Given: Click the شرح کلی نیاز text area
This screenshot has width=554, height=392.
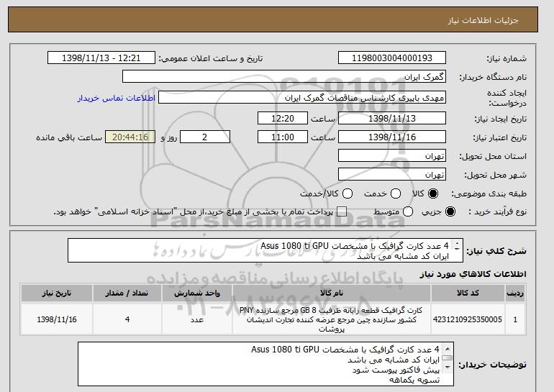Looking at the screenshot, I should [x=265, y=251].
